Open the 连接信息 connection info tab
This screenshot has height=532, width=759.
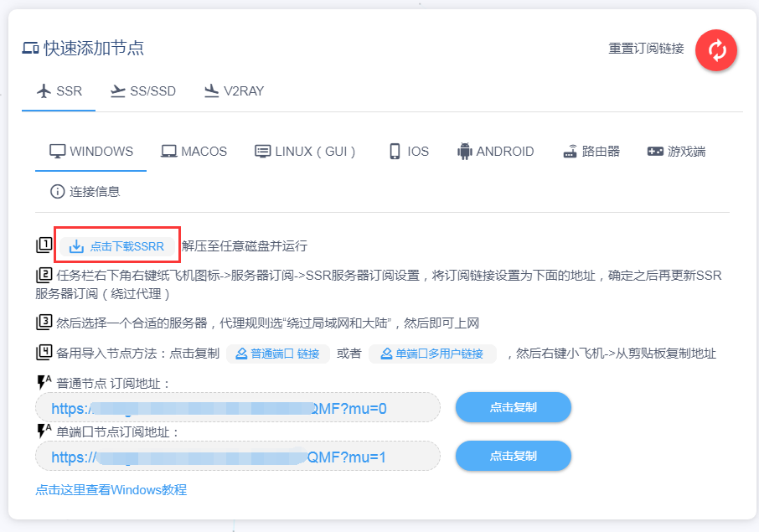[85, 192]
